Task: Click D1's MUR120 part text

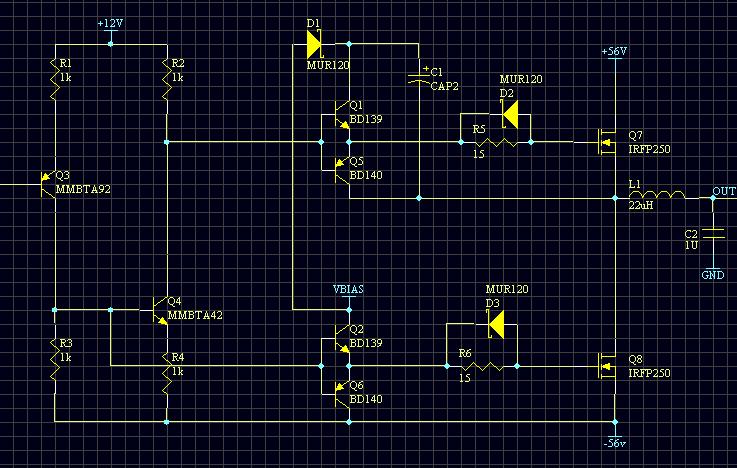Action: (328, 65)
